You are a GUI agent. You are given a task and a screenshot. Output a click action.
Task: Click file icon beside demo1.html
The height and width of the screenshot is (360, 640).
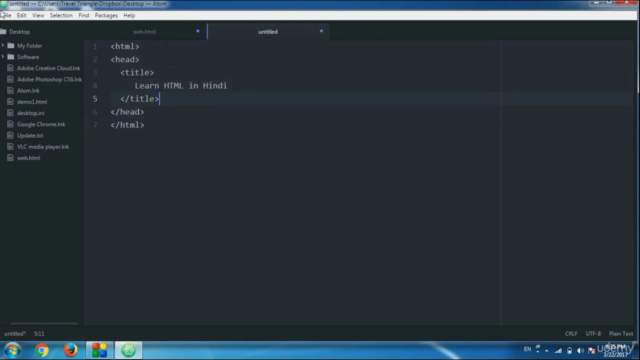click(x=11, y=102)
